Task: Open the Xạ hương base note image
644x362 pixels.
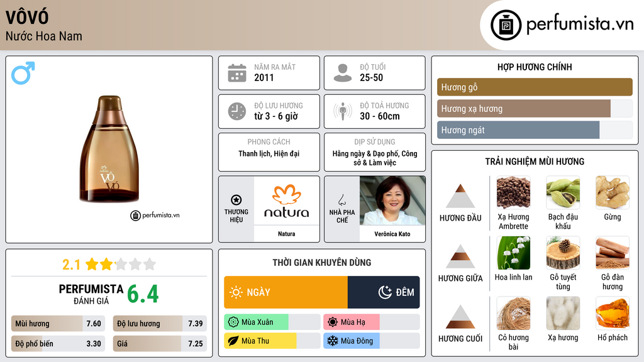Action: (563, 313)
